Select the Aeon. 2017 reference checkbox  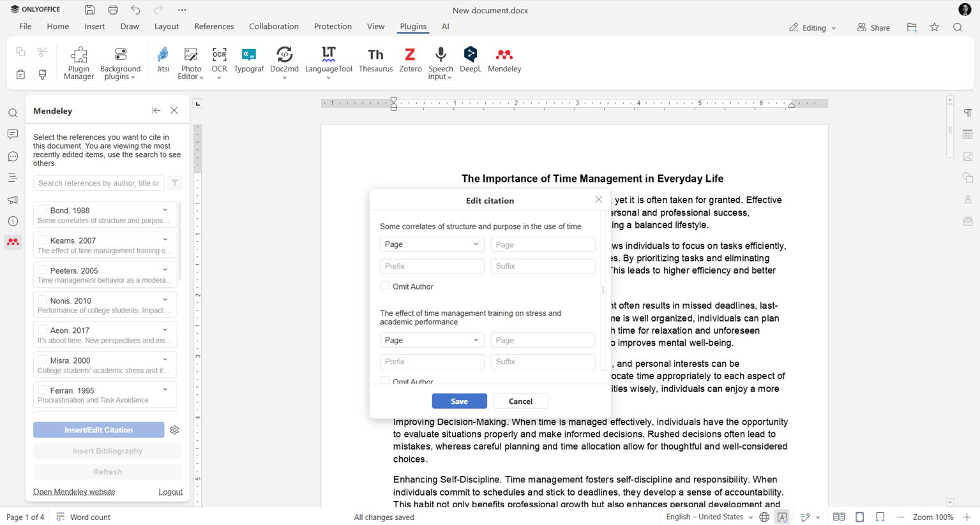42,330
